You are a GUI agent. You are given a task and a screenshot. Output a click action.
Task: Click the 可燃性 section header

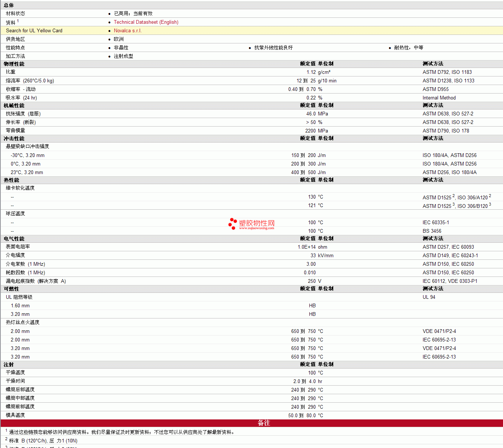(x=12, y=289)
